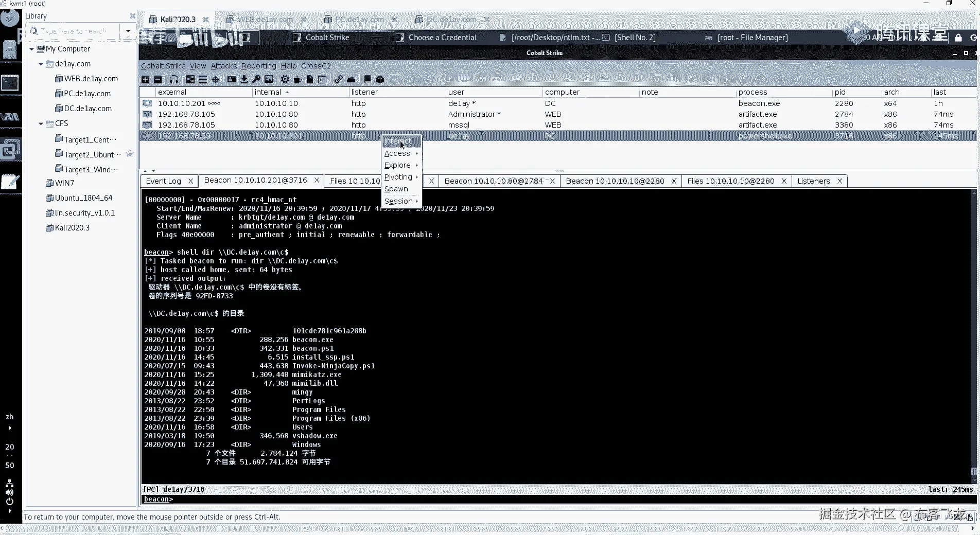
Task: Collapse the My Computer tree node
Action: pyautogui.click(x=32, y=49)
